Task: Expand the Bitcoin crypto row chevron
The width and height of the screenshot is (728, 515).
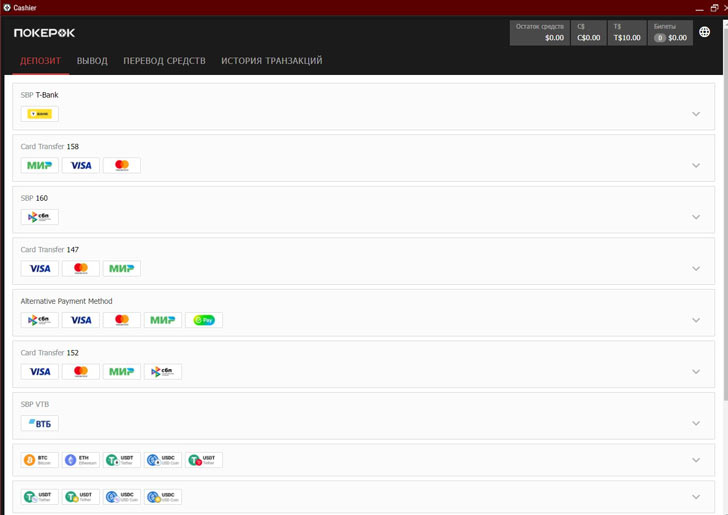Action: click(696, 460)
